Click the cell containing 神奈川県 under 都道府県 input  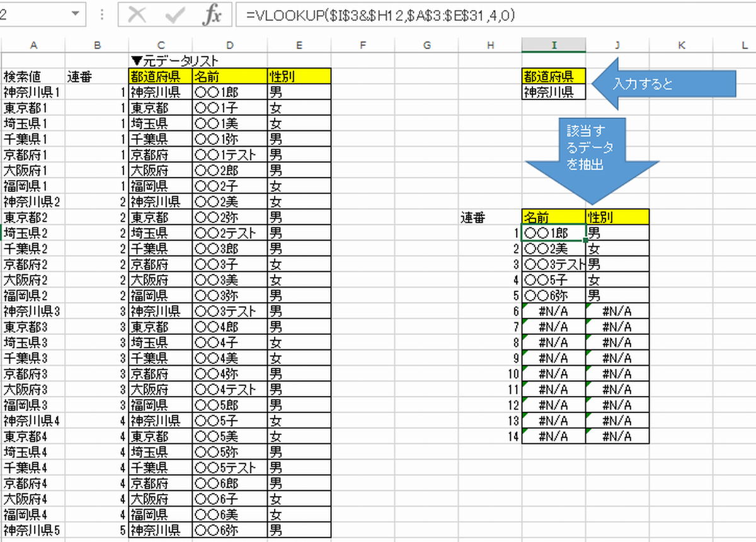click(553, 92)
